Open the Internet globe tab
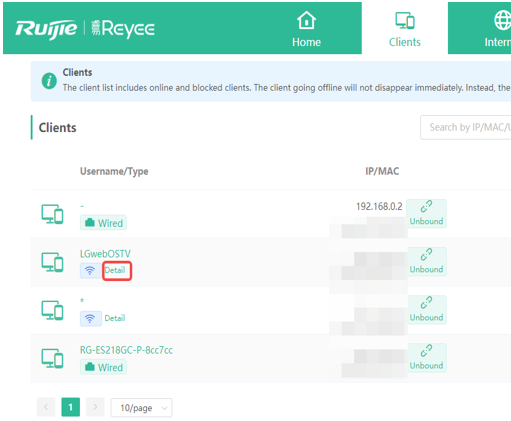 point(498,29)
